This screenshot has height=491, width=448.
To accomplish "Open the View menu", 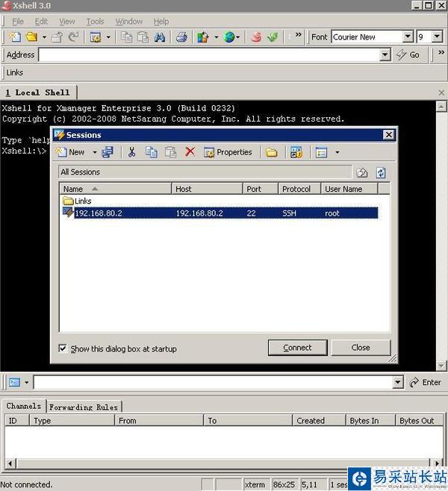I will click(x=67, y=22).
